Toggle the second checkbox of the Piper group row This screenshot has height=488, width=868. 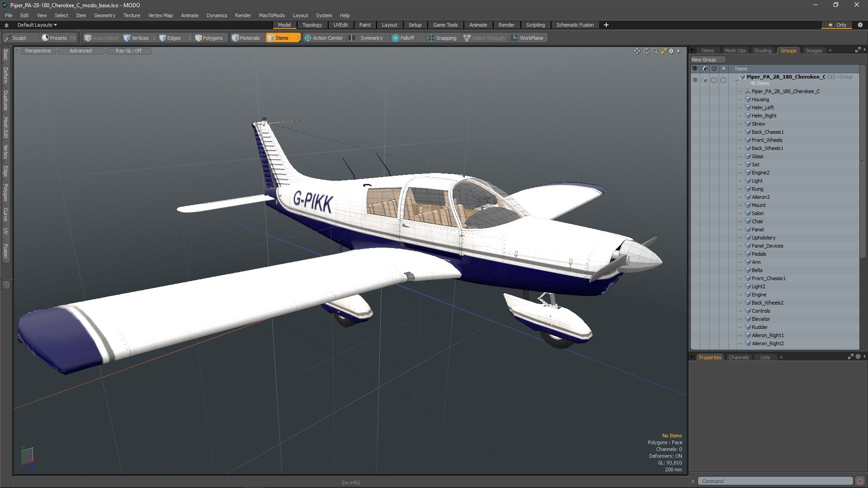pos(723,80)
